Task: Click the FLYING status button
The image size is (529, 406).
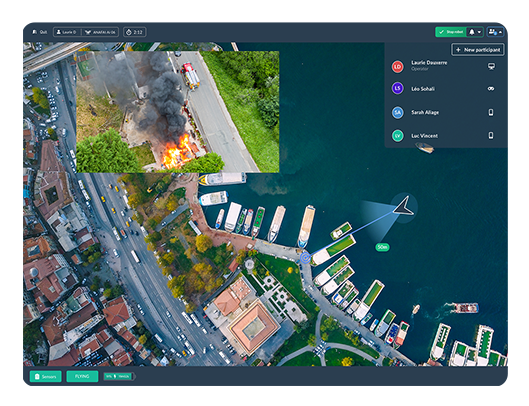Action: (82, 376)
